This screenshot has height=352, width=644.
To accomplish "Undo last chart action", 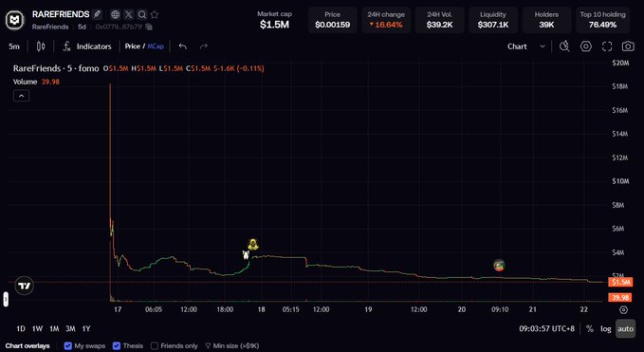I will point(183,46).
